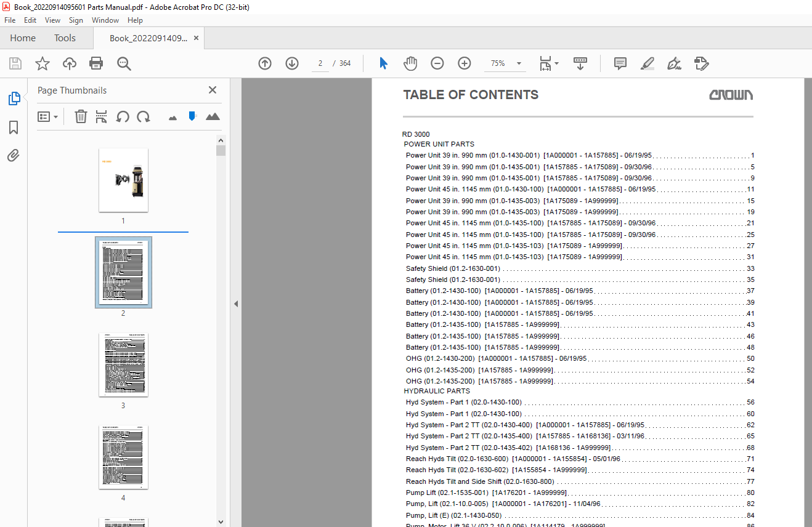Viewport: 812px width, 527px height.
Task: Select page 3 thumbnail
Action: click(x=123, y=365)
